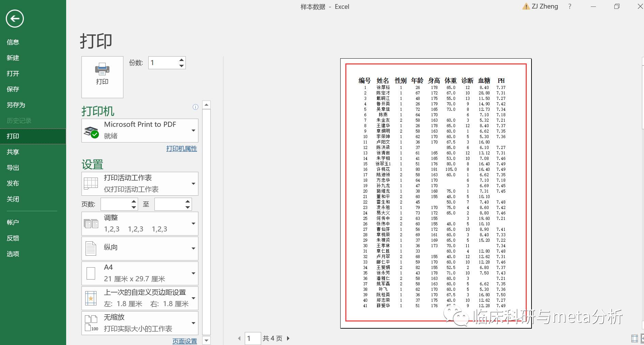Go to previous preview page arrow
Screen dimensions: 644x345
[x=239, y=338]
